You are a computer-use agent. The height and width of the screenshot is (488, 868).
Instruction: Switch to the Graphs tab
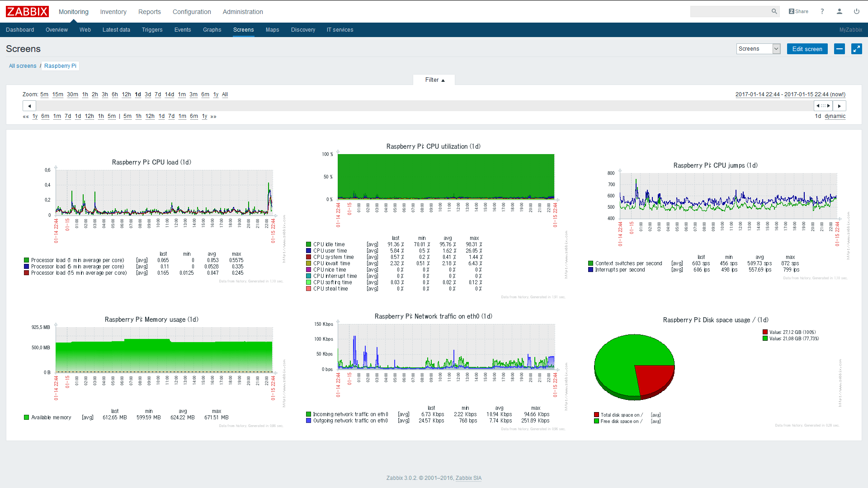[x=212, y=30]
